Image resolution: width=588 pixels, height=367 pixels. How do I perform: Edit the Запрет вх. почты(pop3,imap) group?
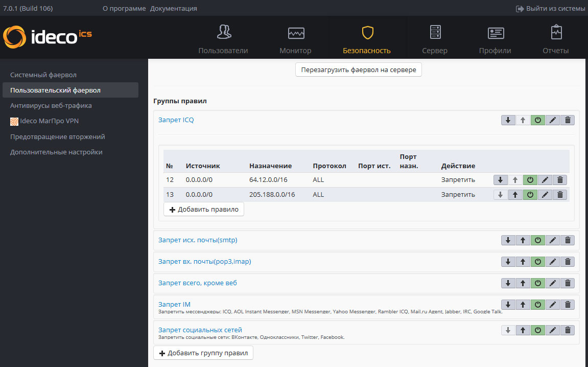click(x=553, y=262)
